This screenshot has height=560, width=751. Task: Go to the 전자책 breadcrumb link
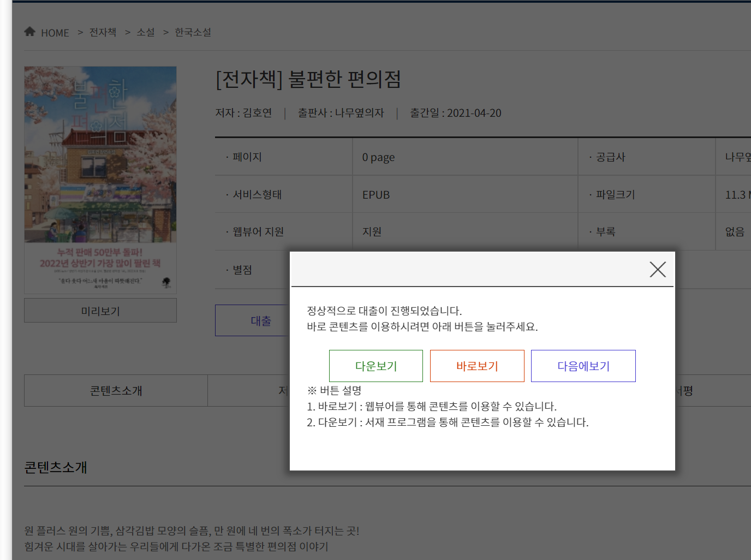[103, 32]
